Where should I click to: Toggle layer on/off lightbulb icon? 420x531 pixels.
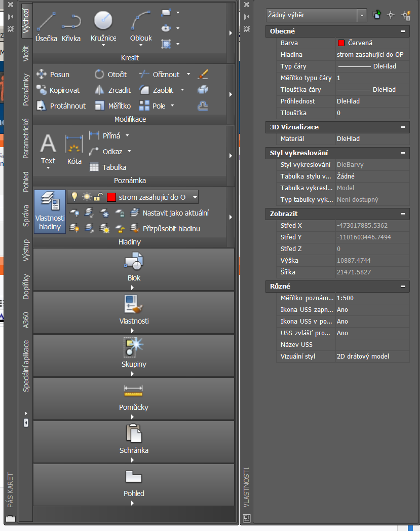click(x=74, y=197)
